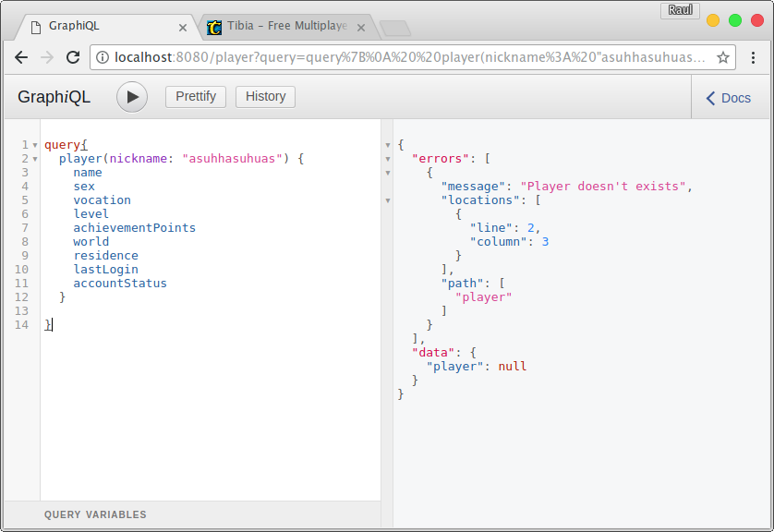This screenshot has width=774, height=532.
Task: Click the lastLogin field in the query
Action: tap(105, 269)
